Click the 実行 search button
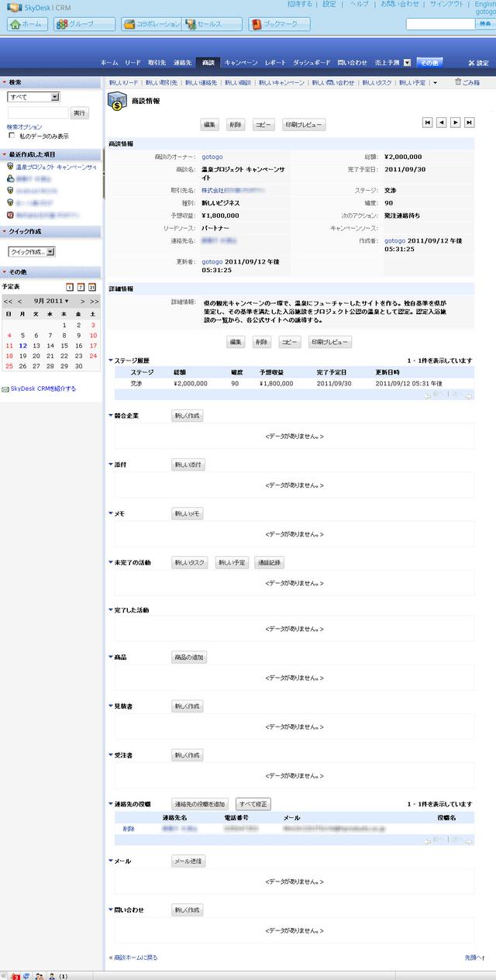The width and height of the screenshot is (496, 980). tap(80, 113)
